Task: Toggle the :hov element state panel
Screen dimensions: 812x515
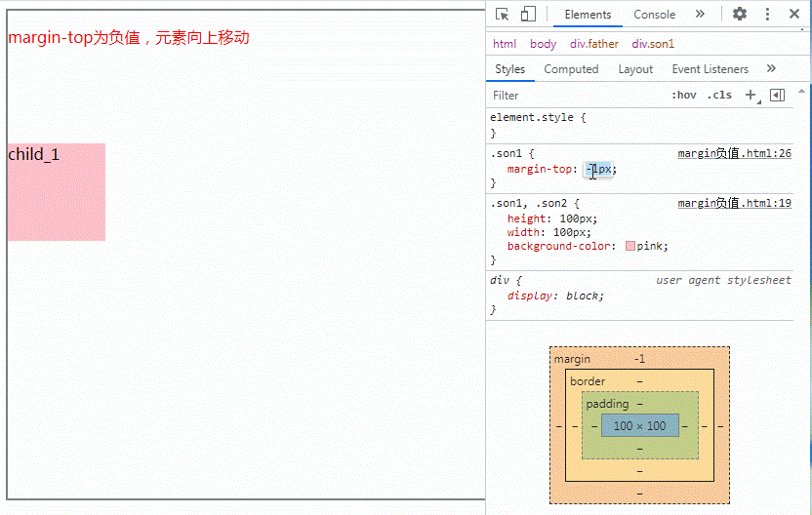Action: (684, 95)
